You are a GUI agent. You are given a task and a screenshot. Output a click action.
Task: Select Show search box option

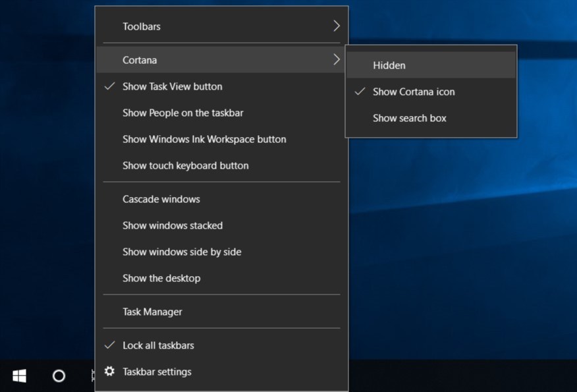point(409,118)
